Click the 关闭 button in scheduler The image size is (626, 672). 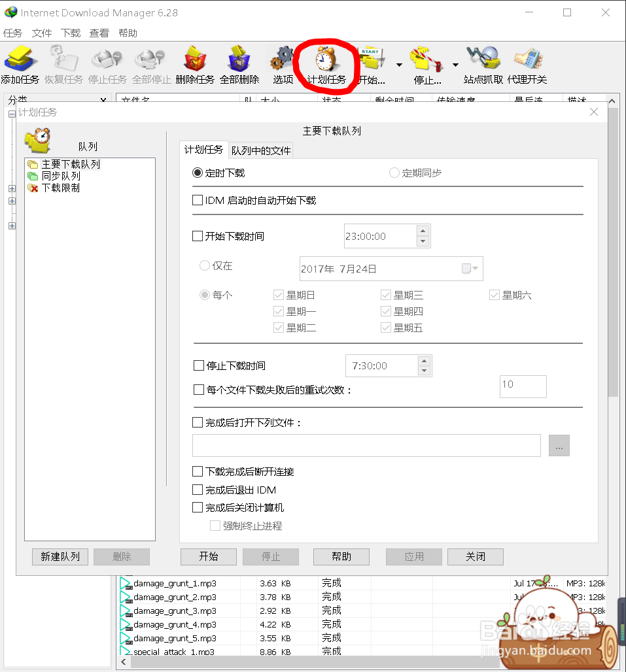pyautogui.click(x=476, y=557)
